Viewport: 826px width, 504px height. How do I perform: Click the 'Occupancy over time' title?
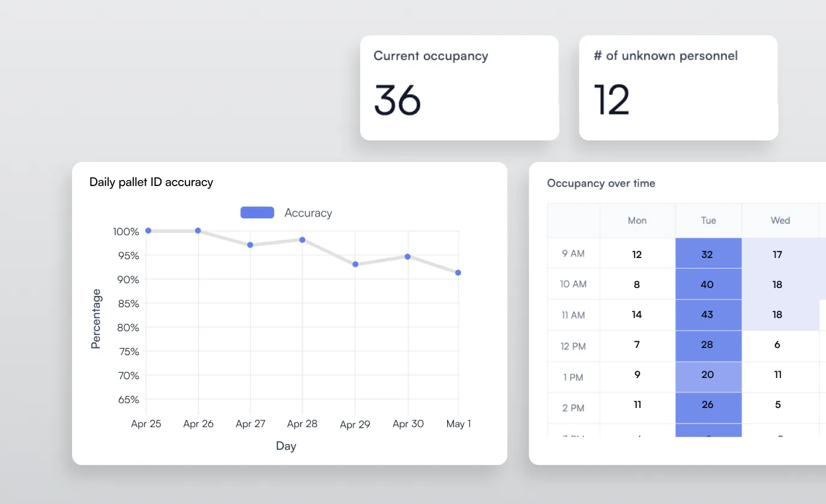pyautogui.click(x=601, y=183)
